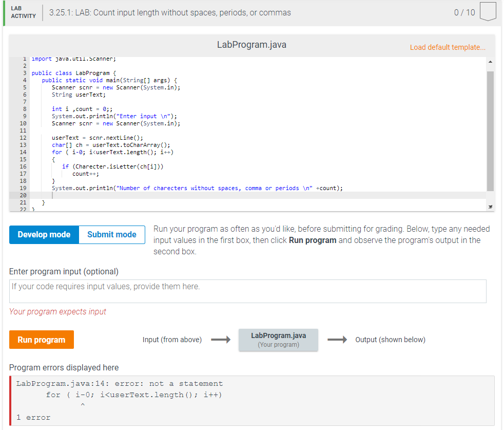Click the scrollbar down arrow in the editor

pos(489,204)
